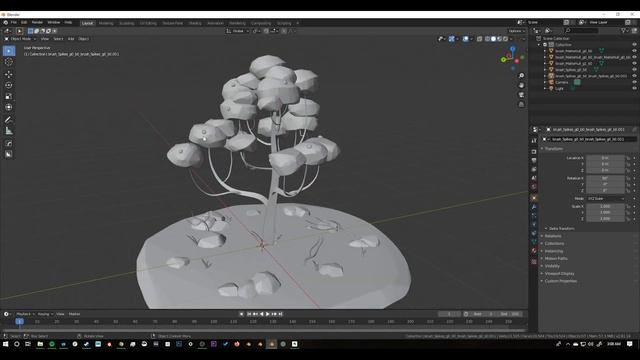The height and width of the screenshot is (360, 640).
Task: Select the Rotate tool
Action: (9, 85)
